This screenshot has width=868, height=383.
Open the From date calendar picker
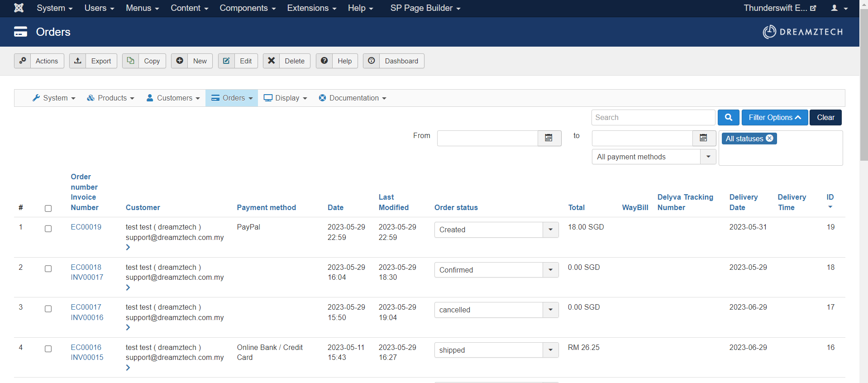point(549,138)
